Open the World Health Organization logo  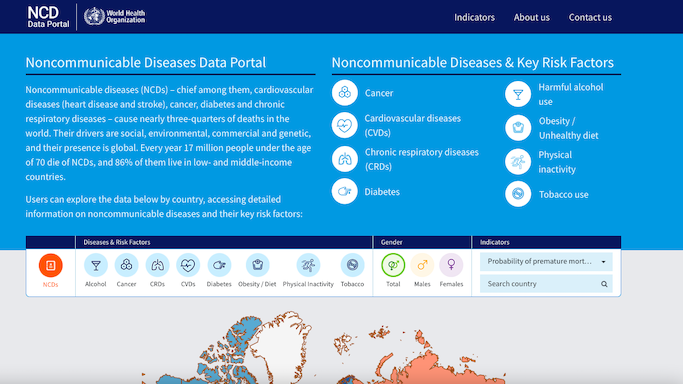point(115,17)
